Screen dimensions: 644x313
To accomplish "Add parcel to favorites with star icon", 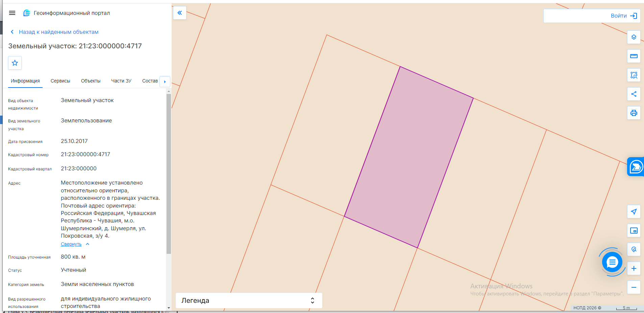I will pos(15,63).
